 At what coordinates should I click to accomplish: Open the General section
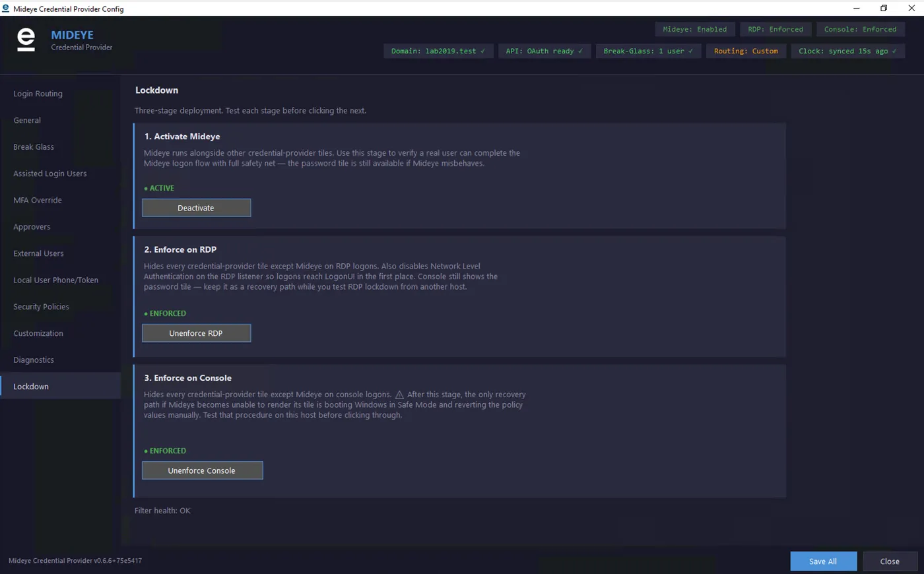pos(60,120)
